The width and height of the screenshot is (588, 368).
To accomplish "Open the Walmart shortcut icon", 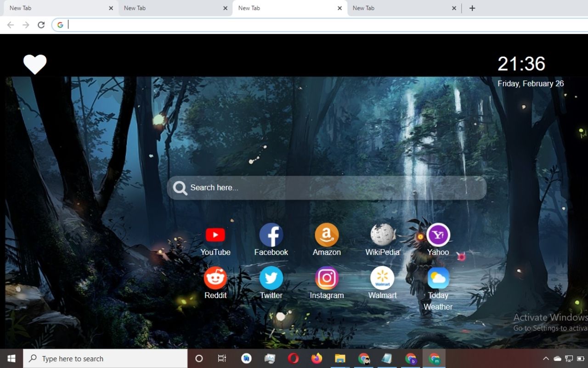I will [382, 278].
